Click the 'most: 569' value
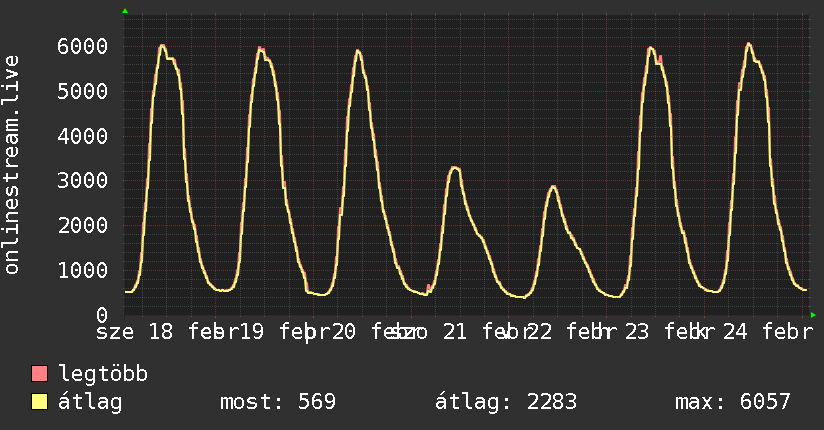 coord(277,402)
